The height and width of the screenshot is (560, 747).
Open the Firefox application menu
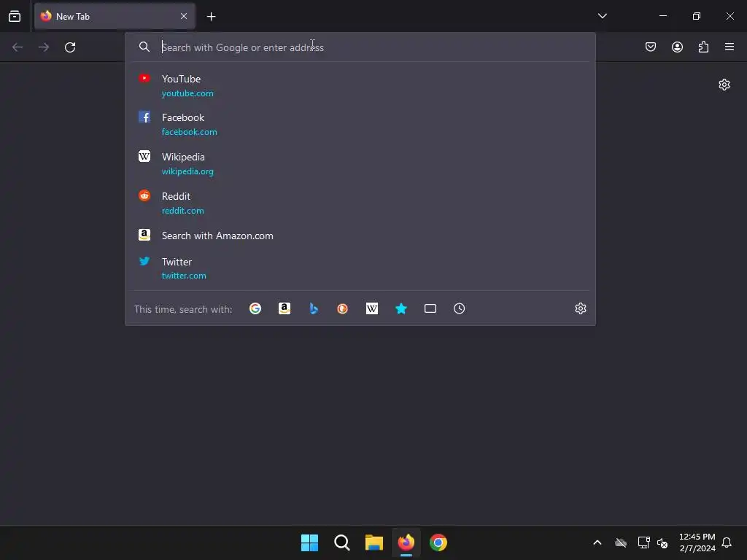pyautogui.click(x=729, y=47)
